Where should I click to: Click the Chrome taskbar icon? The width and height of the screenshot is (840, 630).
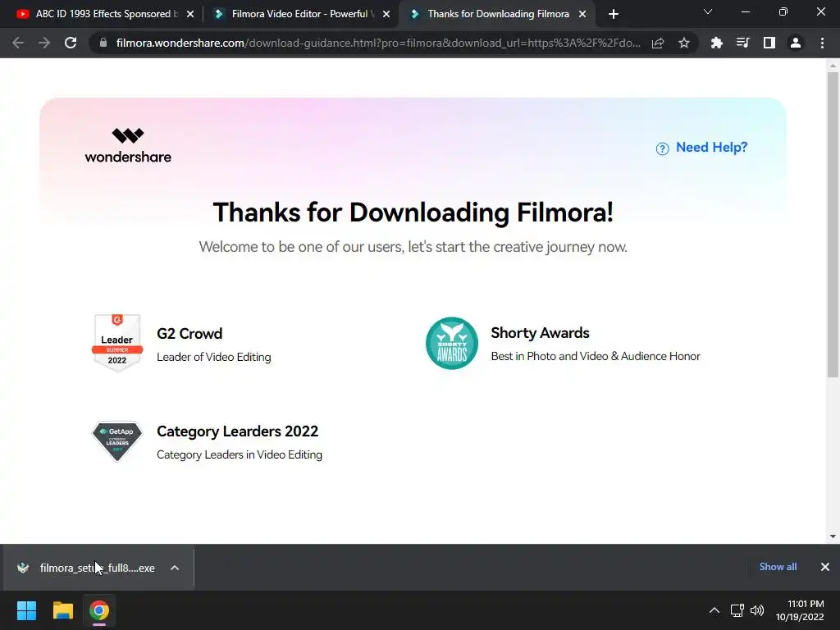[x=99, y=610]
